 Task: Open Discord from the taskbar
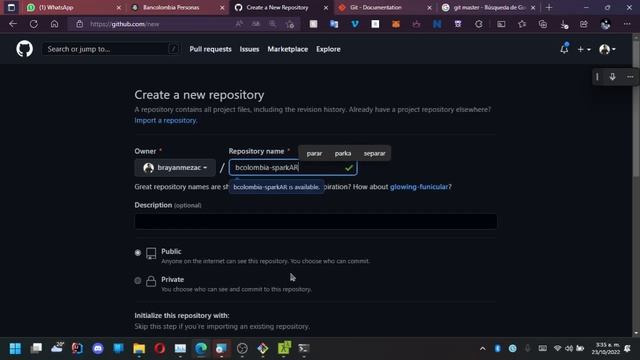98,348
